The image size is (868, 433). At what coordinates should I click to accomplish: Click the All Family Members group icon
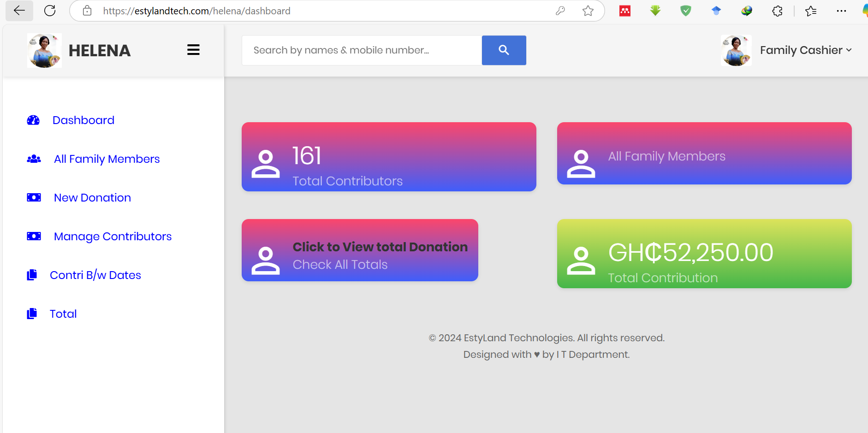33,158
